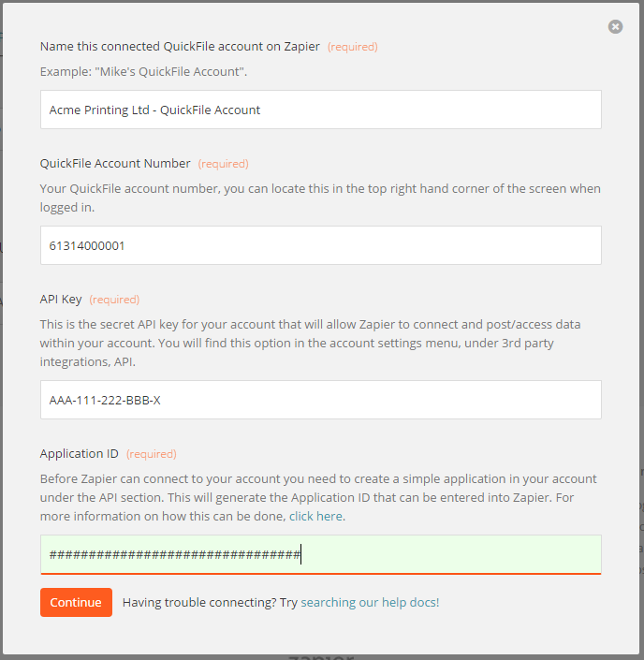Click the "(required)" tag beside Application ID
The height and width of the screenshot is (660, 644).
152,454
